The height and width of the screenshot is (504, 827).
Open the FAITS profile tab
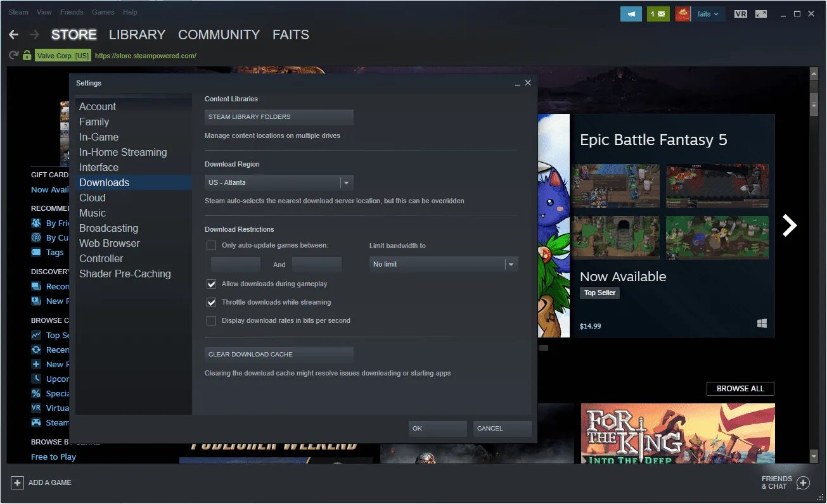pos(291,35)
